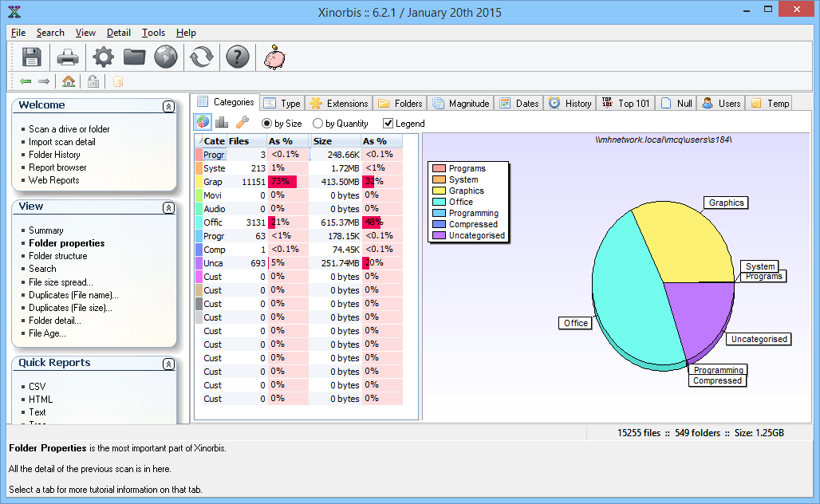Screen dimensions: 820x504
Task: Click the Xinorbis app logo icon
Action: 14,11
